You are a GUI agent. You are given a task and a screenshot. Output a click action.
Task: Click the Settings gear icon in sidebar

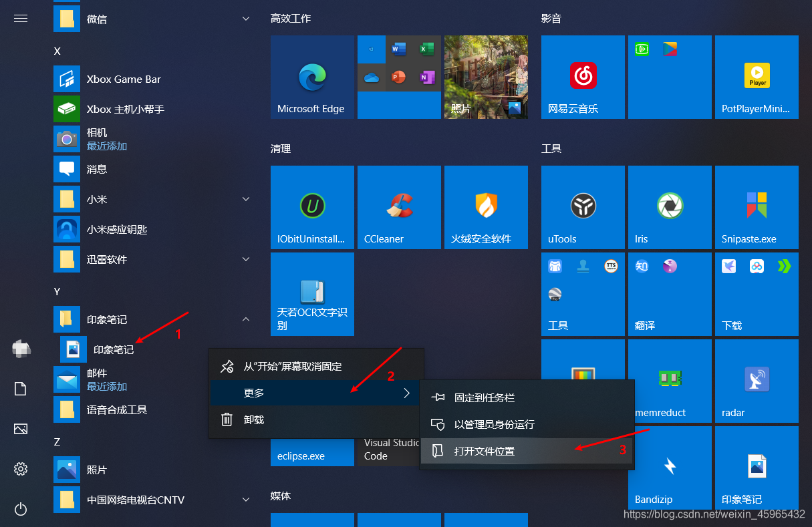21,469
